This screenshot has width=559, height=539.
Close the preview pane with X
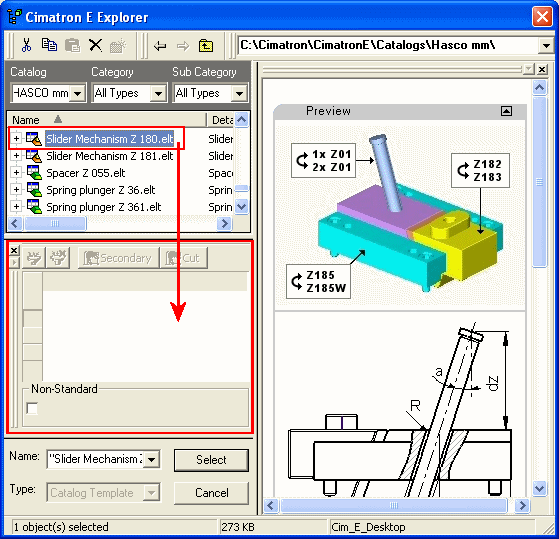click(542, 69)
